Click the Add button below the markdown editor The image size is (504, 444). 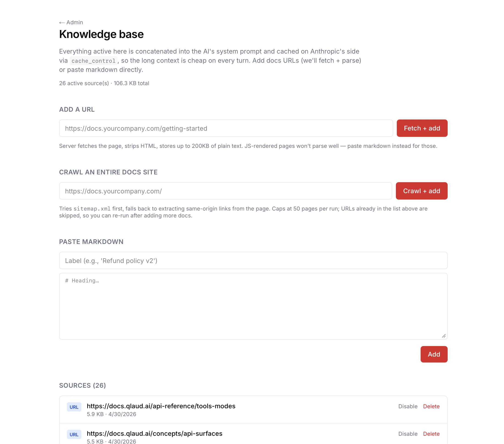pyautogui.click(x=434, y=354)
